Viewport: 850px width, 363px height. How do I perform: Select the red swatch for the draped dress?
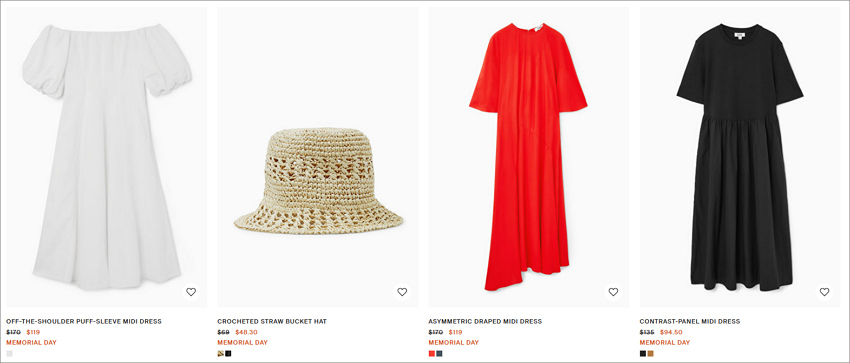coord(432,353)
